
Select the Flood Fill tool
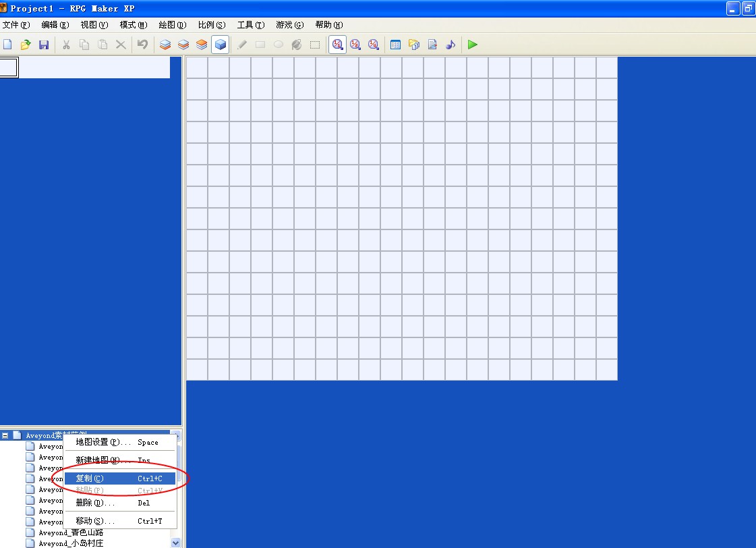(297, 45)
